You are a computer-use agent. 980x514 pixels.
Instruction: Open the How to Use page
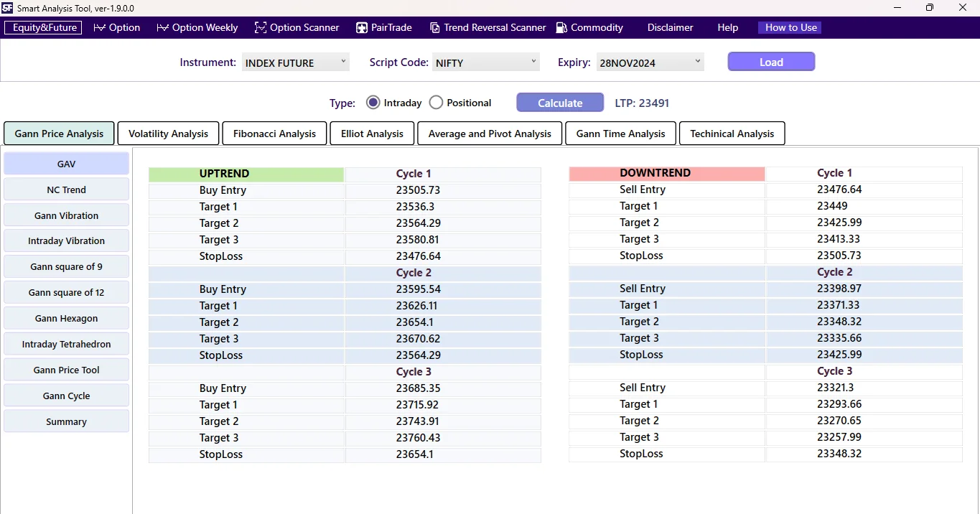789,27
